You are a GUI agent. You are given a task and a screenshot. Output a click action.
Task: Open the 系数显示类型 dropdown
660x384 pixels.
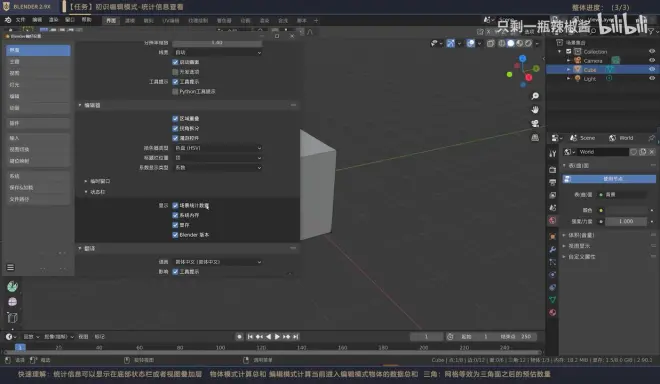click(x=218, y=168)
